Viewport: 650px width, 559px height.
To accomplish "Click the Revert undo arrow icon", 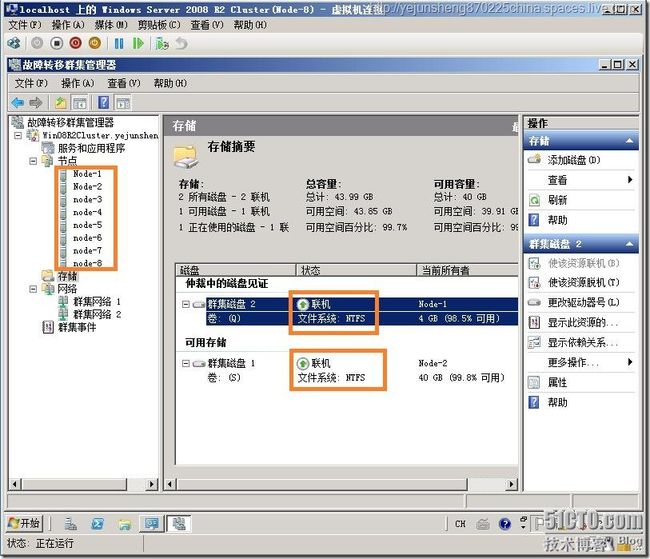I will click(182, 43).
